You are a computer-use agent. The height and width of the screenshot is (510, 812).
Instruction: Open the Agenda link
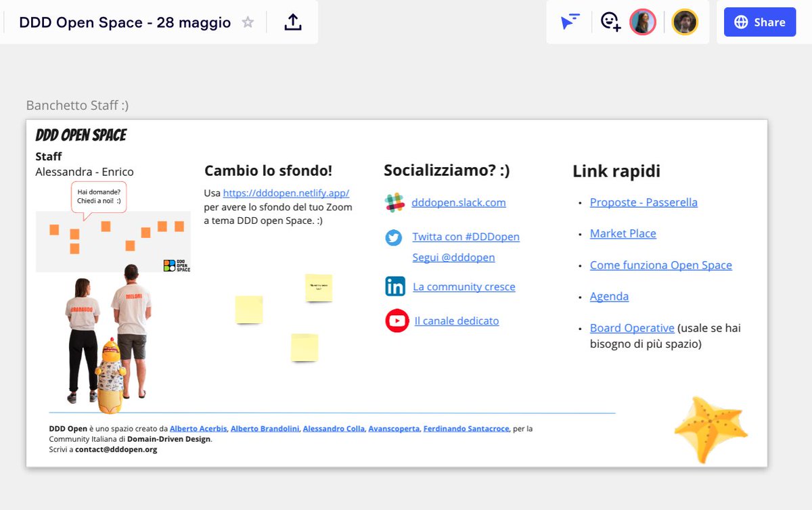tap(608, 296)
